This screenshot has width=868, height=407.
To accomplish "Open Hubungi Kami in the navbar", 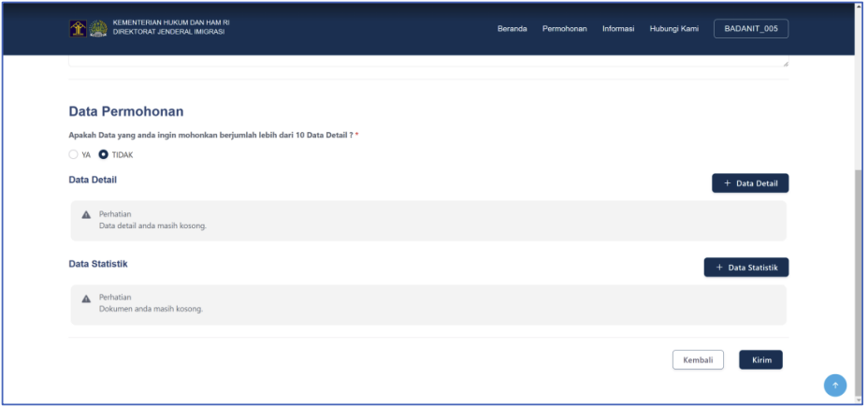I will click(x=673, y=29).
